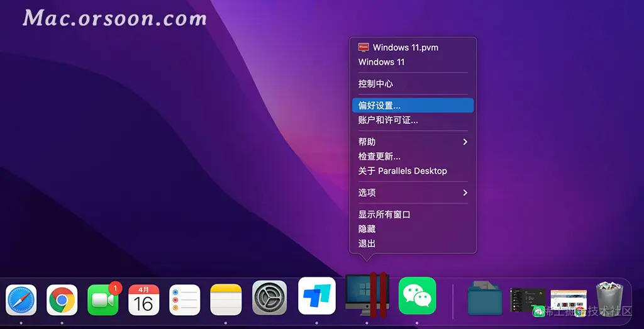Select 偏好设置... in the context menu
644x329 pixels.
point(413,106)
